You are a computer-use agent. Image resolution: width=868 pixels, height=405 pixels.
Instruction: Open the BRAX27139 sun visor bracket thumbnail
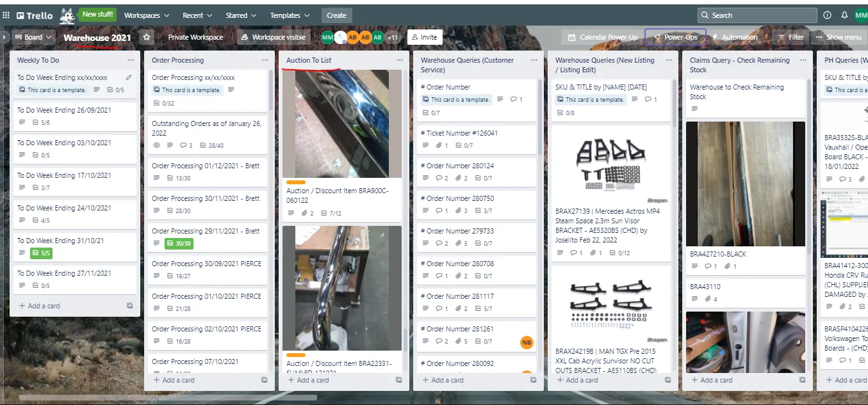click(x=610, y=164)
